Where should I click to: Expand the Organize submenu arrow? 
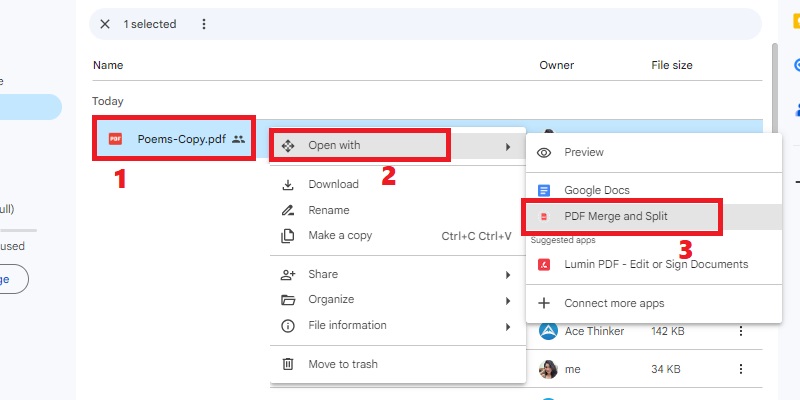click(508, 301)
